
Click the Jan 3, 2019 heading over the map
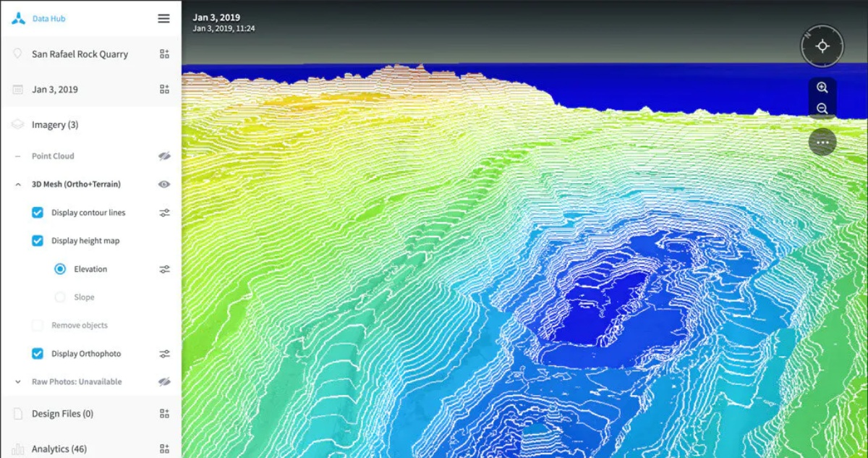pos(216,17)
